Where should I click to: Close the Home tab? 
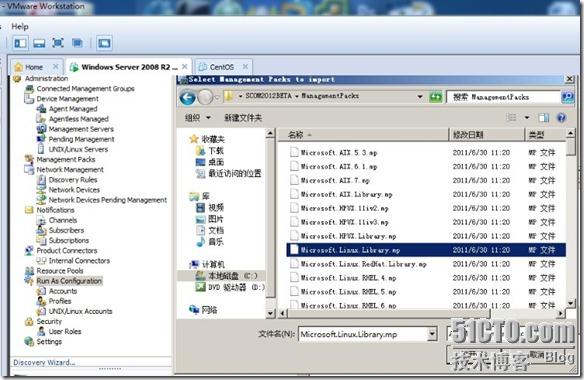[x=55, y=67]
